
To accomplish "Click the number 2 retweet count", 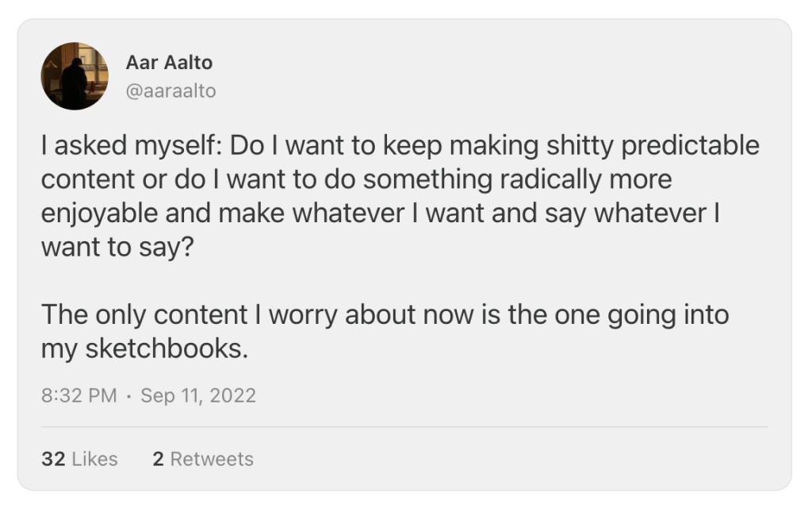I will 158,459.
